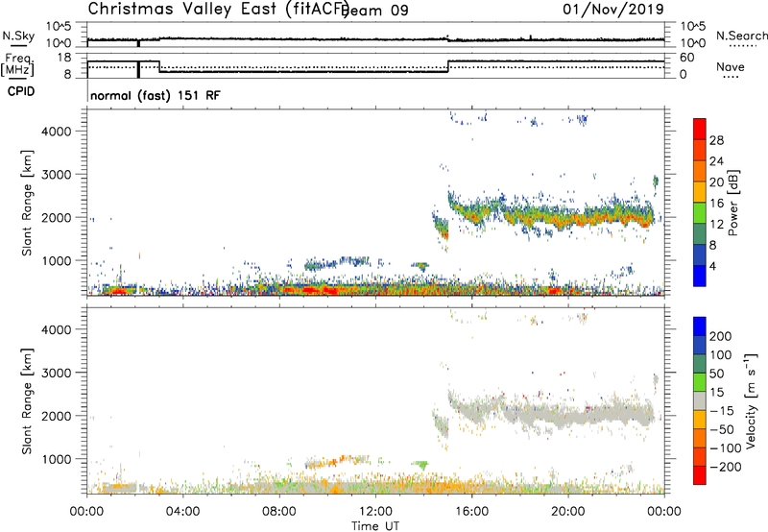Image resolution: width=768 pixels, height=532 pixels.
Task: Click the 12:00 time axis label
Action: pyautogui.click(x=375, y=512)
